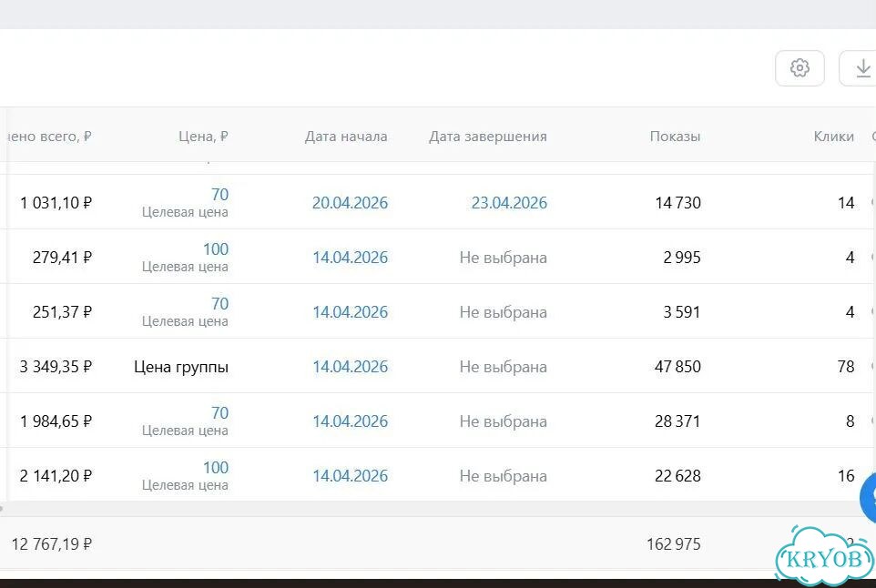Choose end date in 47 850 impressions row
This screenshot has width=876, height=588.
click(503, 367)
